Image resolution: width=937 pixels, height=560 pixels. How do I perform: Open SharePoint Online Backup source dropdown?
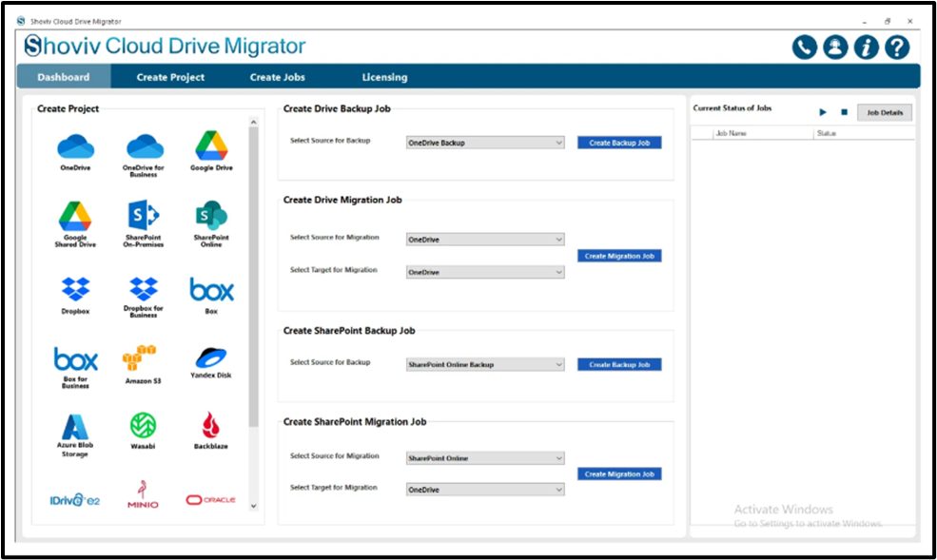click(x=485, y=364)
